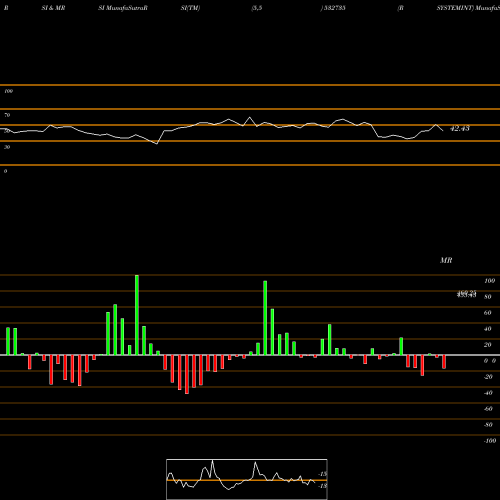
Task: Click the MR axis label -20
Action: coord(488,377)
